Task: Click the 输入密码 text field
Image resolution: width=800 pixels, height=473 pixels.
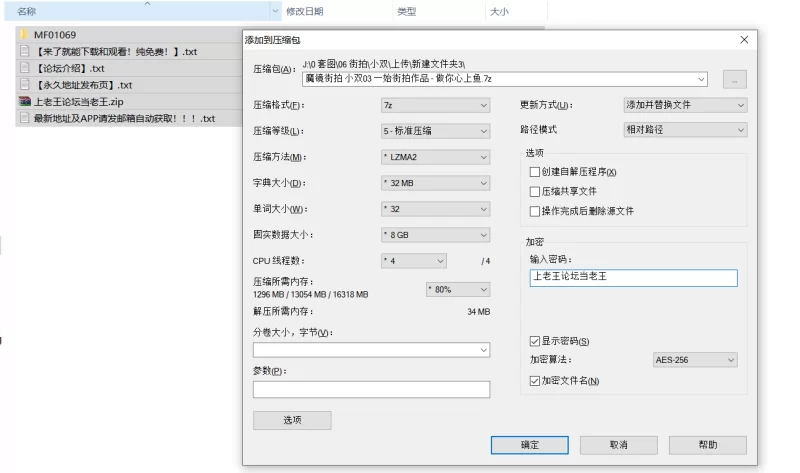Action: (x=632, y=277)
